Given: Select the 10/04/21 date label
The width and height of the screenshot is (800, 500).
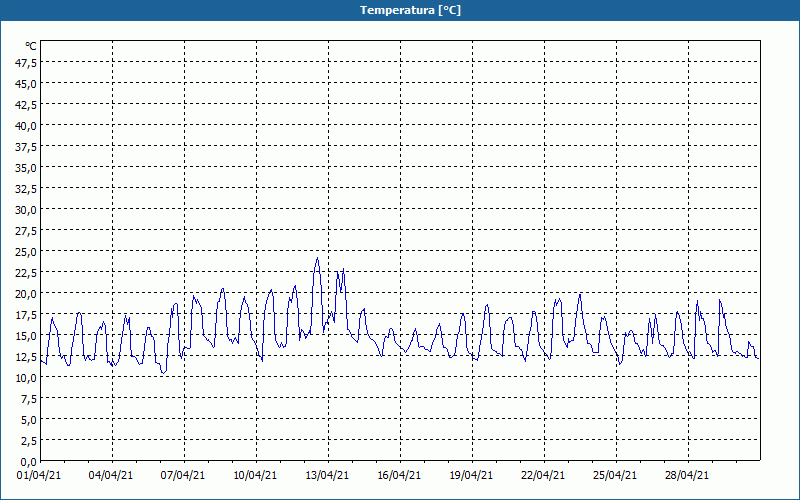Looking at the screenshot, I should [x=255, y=475].
